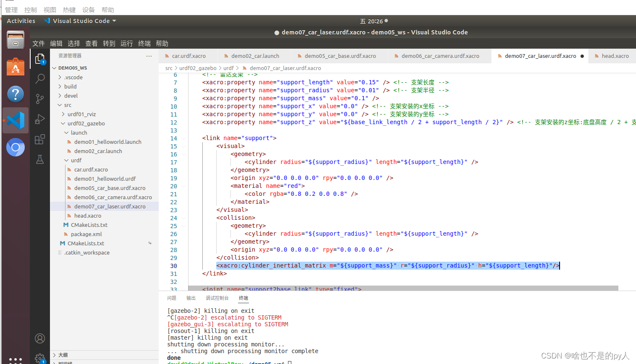Open the 文件 menu
Screen dimensions: 636x364
point(39,44)
